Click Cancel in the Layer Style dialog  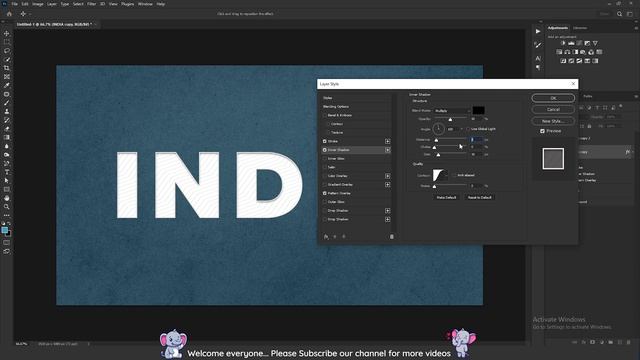click(x=553, y=109)
